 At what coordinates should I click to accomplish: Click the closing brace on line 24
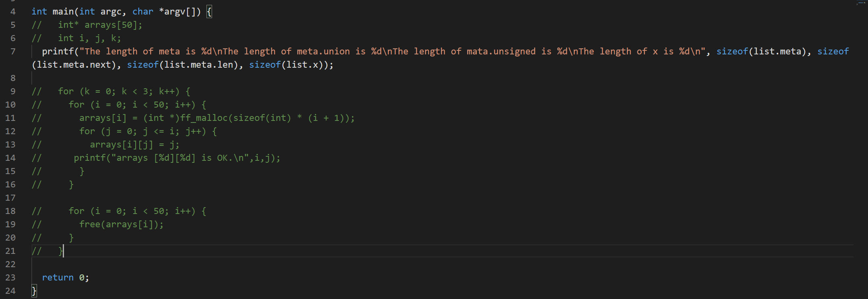34,291
